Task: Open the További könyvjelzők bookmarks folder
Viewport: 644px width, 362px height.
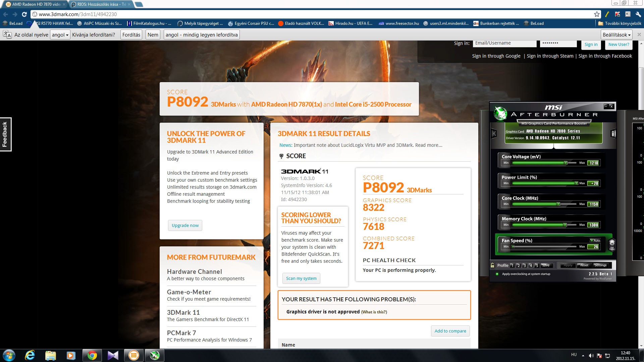Action: point(620,23)
